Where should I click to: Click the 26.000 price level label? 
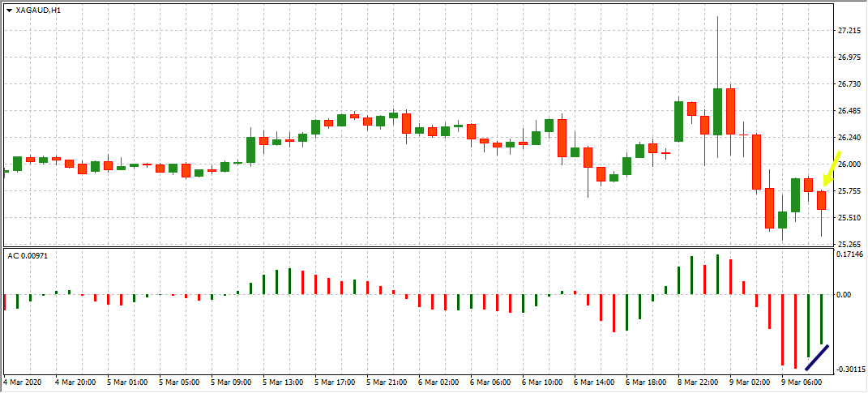point(849,164)
